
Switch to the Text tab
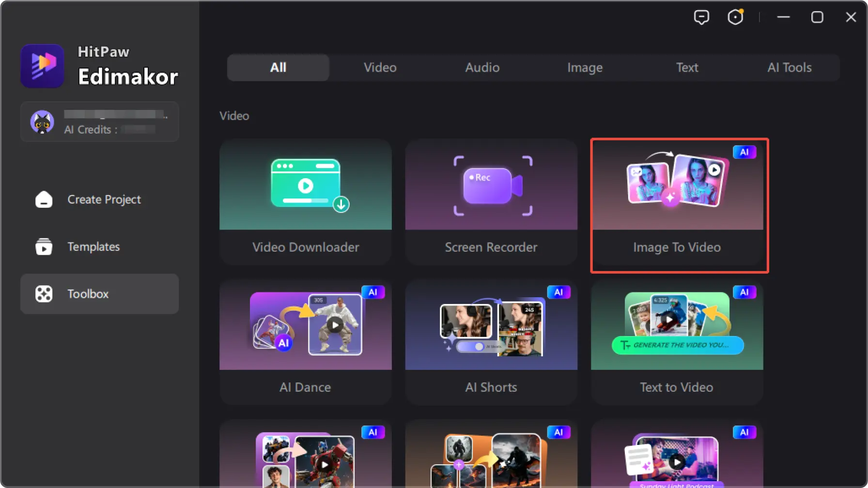pyautogui.click(x=687, y=67)
